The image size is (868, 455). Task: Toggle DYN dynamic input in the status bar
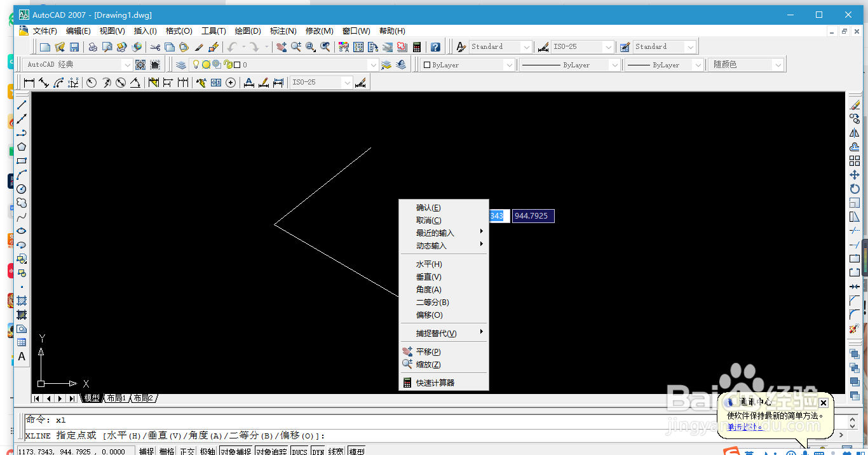(x=318, y=451)
